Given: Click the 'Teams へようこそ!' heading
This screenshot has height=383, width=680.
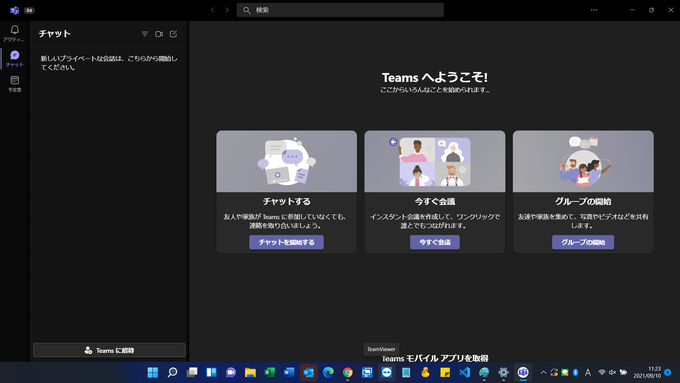Looking at the screenshot, I should pos(435,77).
